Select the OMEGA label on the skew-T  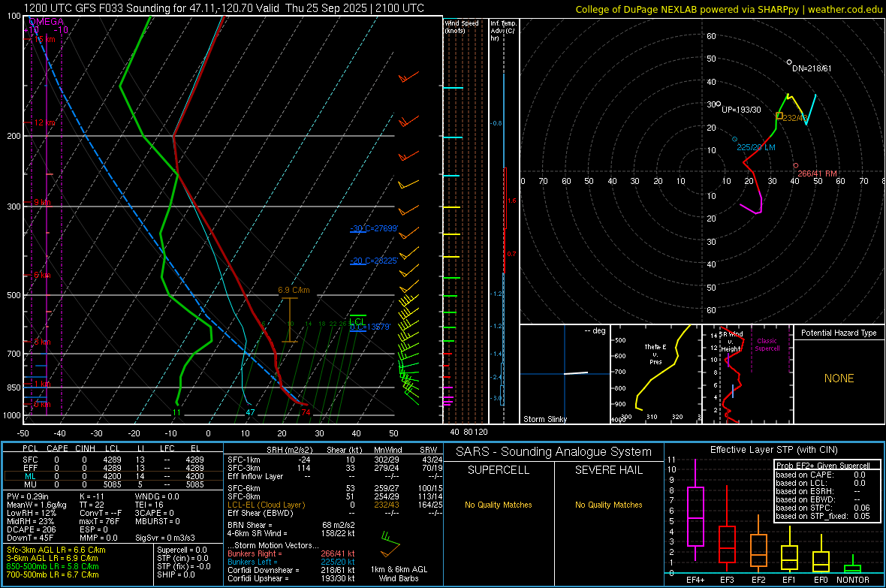pyautogui.click(x=47, y=22)
